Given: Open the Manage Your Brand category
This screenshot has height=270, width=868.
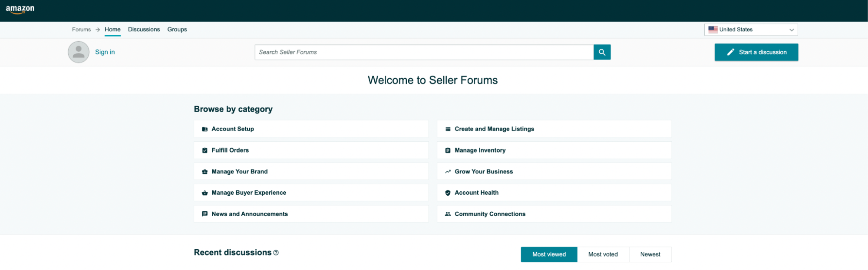Looking at the screenshot, I should point(311,172).
